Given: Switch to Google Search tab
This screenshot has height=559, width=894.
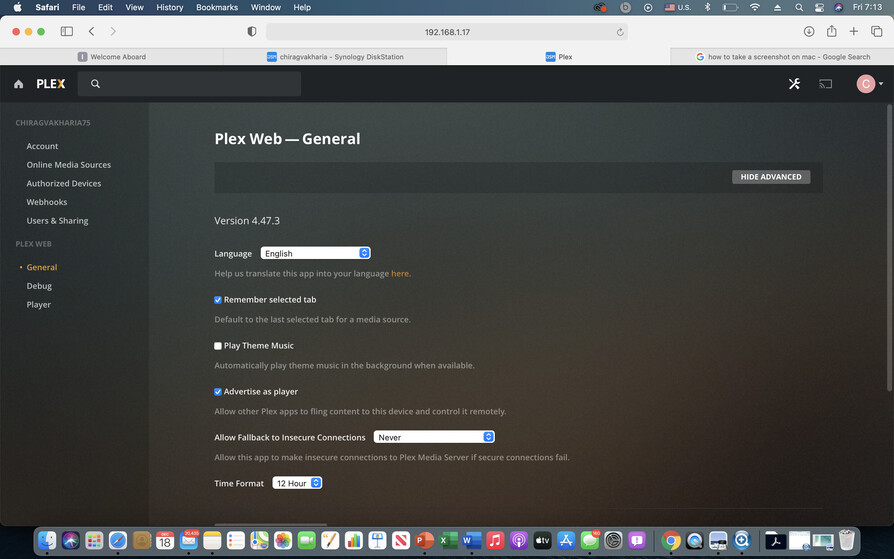Looking at the screenshot, I should tap(782, 56).
